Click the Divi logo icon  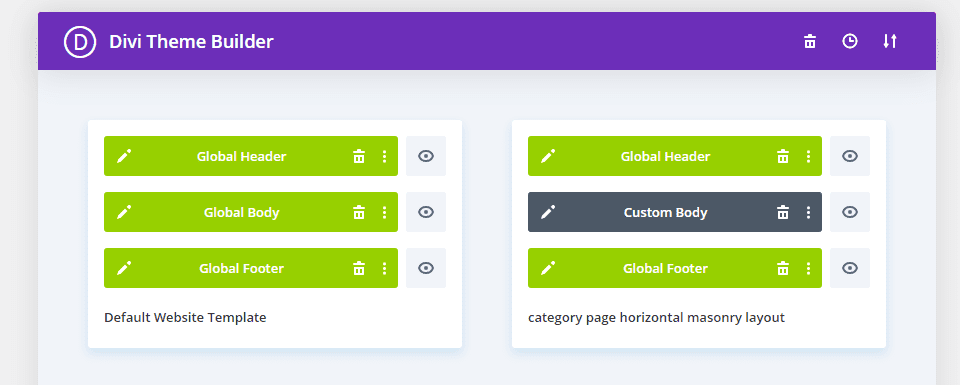point(80,42)
